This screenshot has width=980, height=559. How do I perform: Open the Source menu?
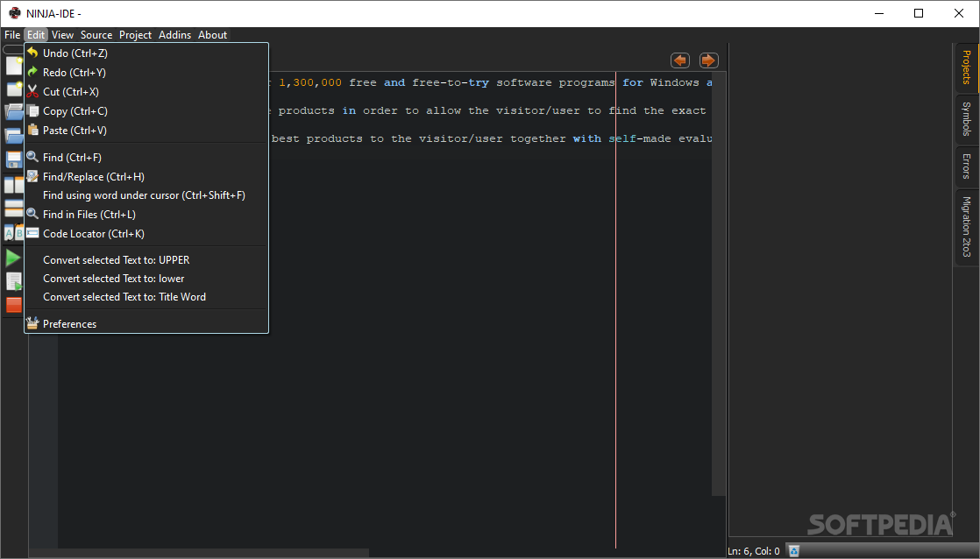[96, 35]
